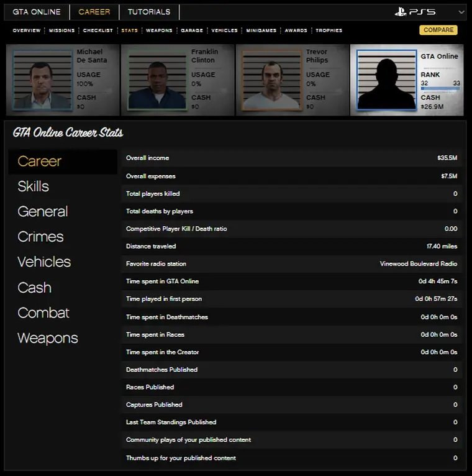The width and height of the screenshot is (472, 476).
Task: Open the Weapons sub-navigation link
Action: click(159, 30)
